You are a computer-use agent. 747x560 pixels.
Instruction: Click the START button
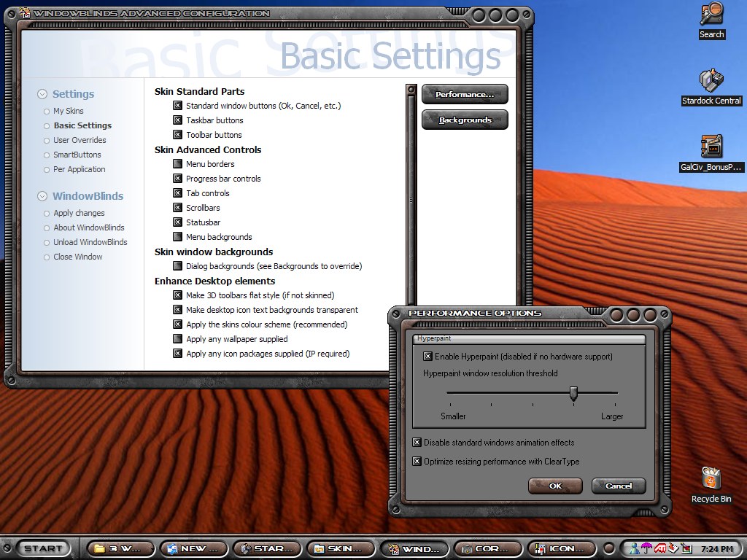pos(43,548)
